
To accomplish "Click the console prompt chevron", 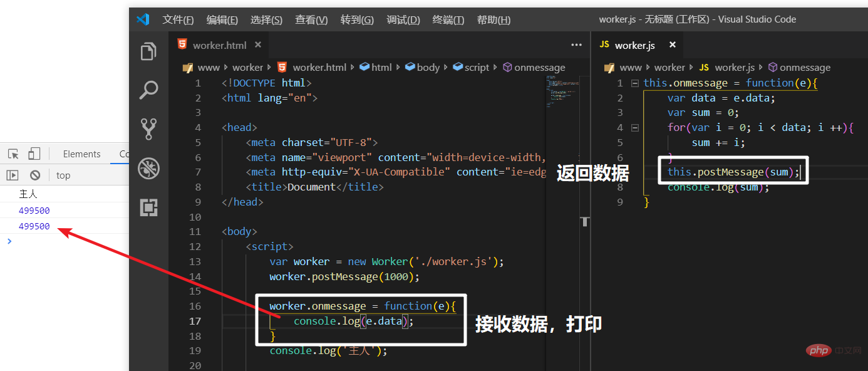I will (x=9, y=241).
